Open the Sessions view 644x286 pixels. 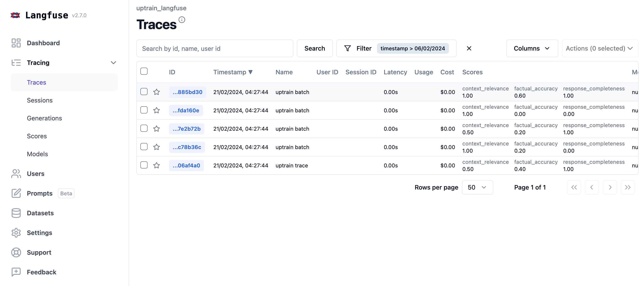coord(39,100)
